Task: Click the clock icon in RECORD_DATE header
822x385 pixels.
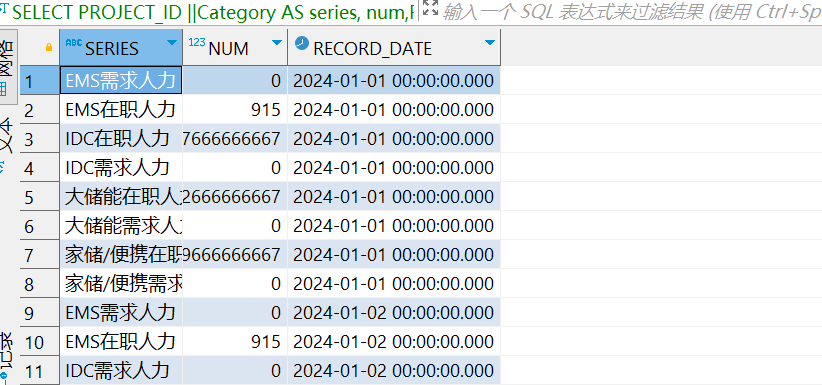Action: 301,43
